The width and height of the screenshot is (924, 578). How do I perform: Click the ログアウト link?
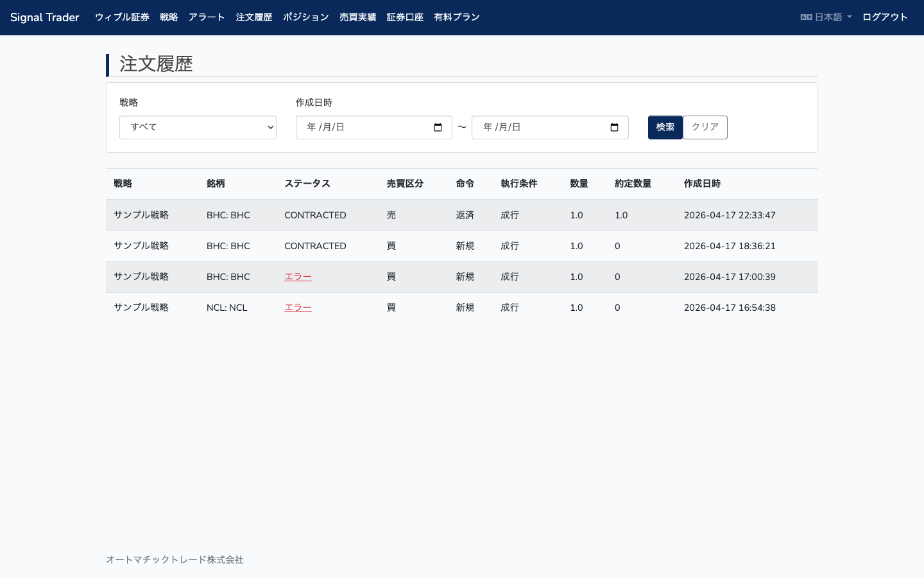click(885, 17)
